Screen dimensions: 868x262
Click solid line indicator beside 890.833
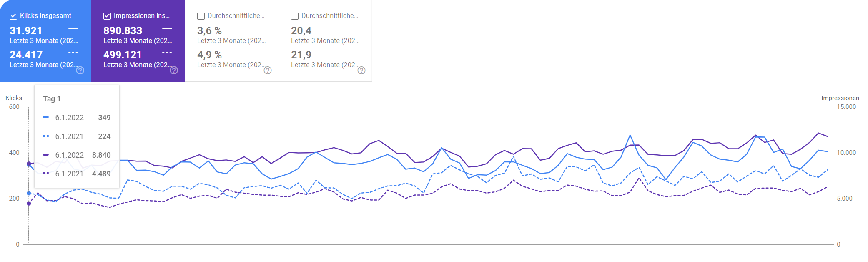coord(167,28)
